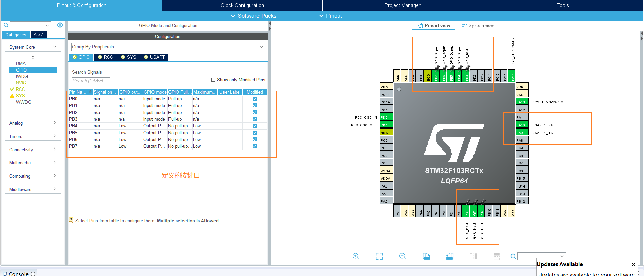Close the Updates Available popup

click(633, 264)
